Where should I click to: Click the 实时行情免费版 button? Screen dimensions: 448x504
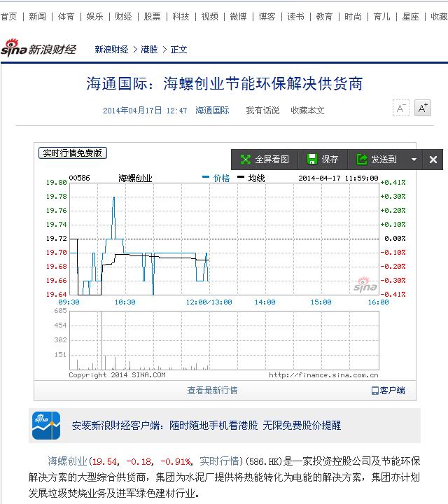(73, 153)
